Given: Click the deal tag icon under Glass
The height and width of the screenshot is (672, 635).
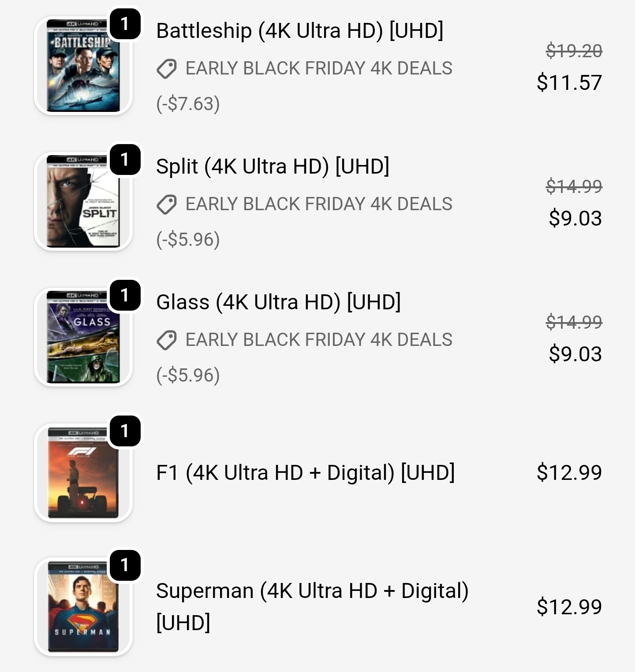Looking at the screenshot, I should point(167,340).
